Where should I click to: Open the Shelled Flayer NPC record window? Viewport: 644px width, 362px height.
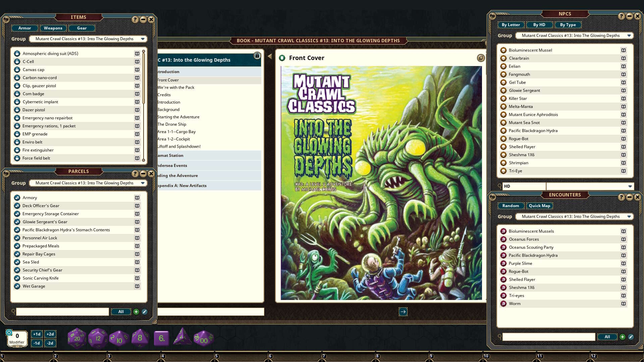[623, 147]
